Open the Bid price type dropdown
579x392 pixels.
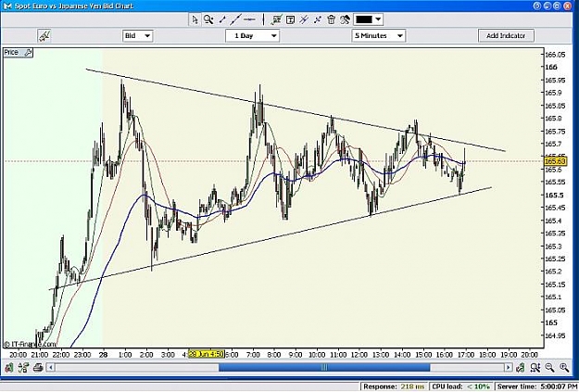click(x=137, y=36)
